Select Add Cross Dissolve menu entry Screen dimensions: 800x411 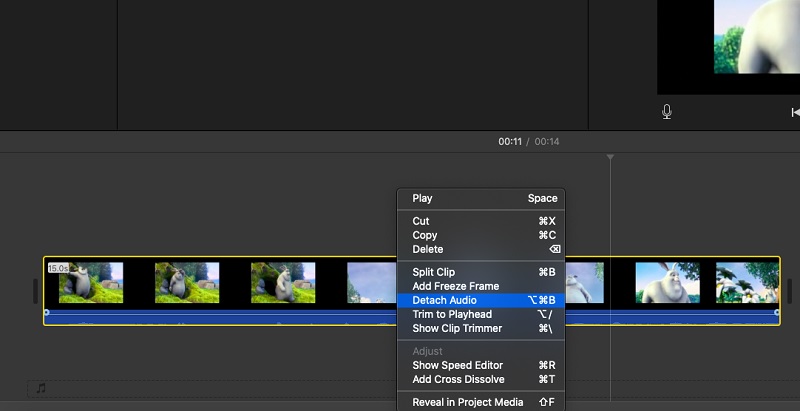coord(481,379)
